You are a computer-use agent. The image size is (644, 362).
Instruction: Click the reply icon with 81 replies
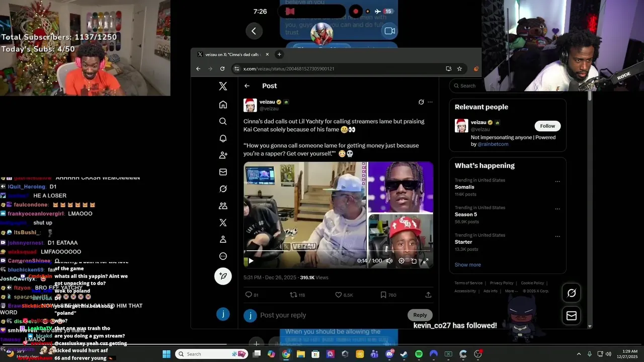252,295
